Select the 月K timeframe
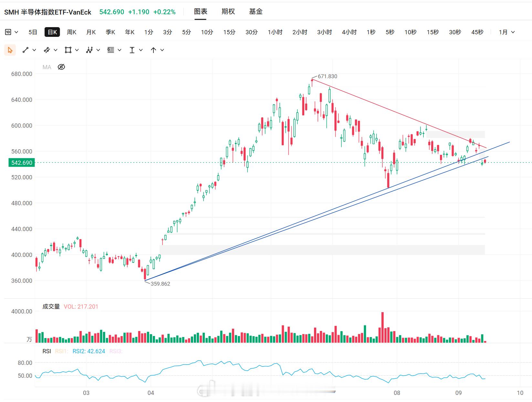532x402 pixels. (91, 32)
